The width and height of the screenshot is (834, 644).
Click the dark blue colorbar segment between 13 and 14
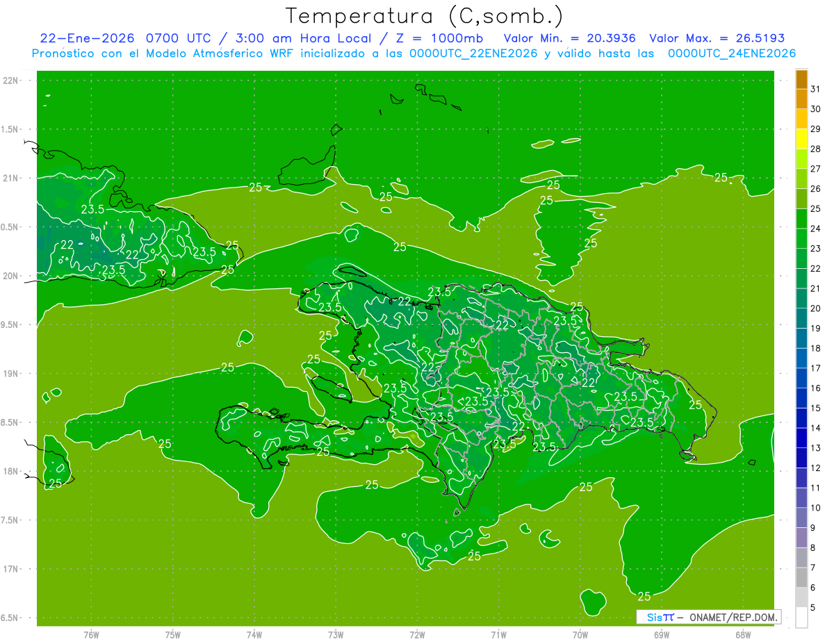click(x=801, y=438)
